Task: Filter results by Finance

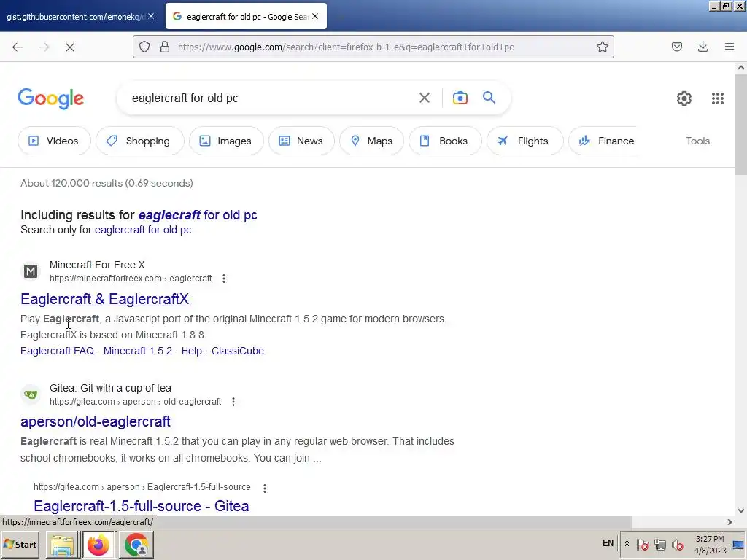Action: 603,141
